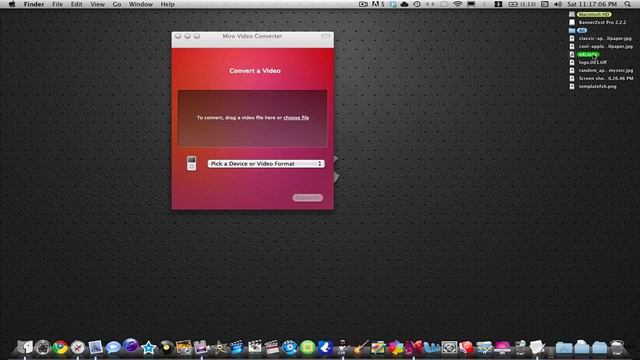Click the battery status icon
This screenshot has width=640, height=360.
click(x=522, y=4)
